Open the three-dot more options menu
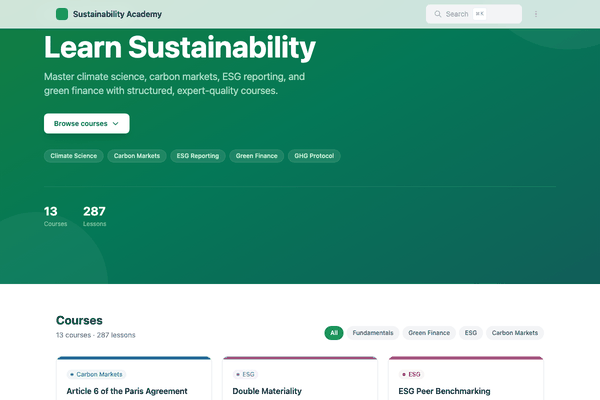 point(536,14)
